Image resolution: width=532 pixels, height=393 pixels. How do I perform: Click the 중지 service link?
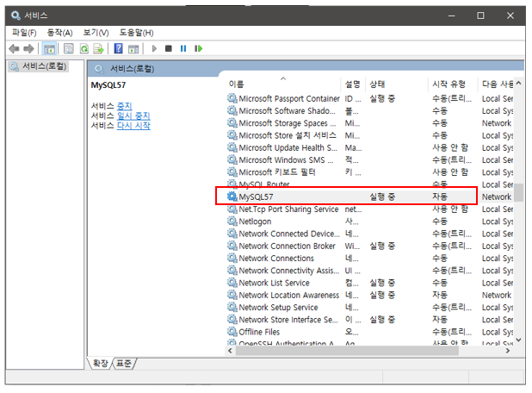pyautogui.click(x=125, y=106)
